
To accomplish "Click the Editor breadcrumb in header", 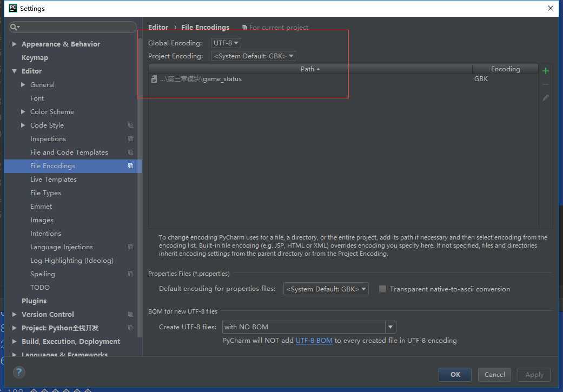I will (158, 27).
